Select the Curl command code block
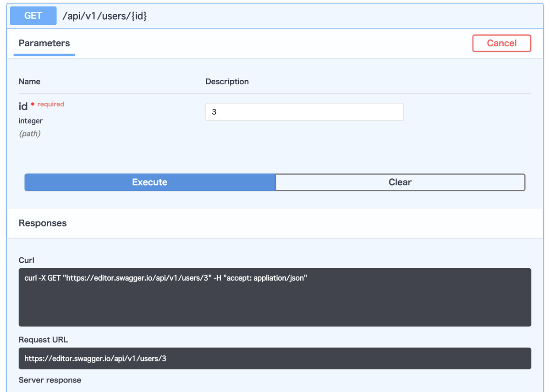The width and height of the screenshot is (550, 392). click(x=275, y=297)
